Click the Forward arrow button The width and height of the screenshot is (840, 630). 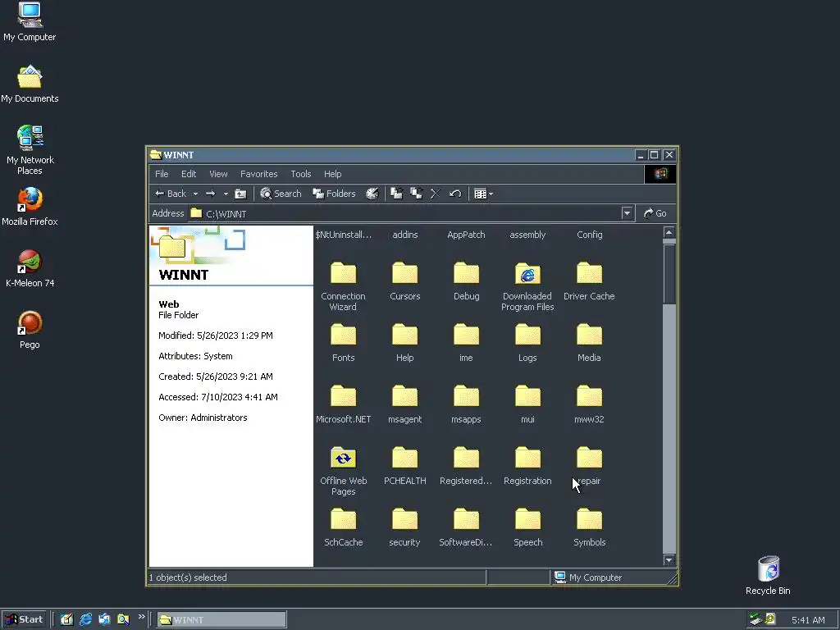pos(211,194)
